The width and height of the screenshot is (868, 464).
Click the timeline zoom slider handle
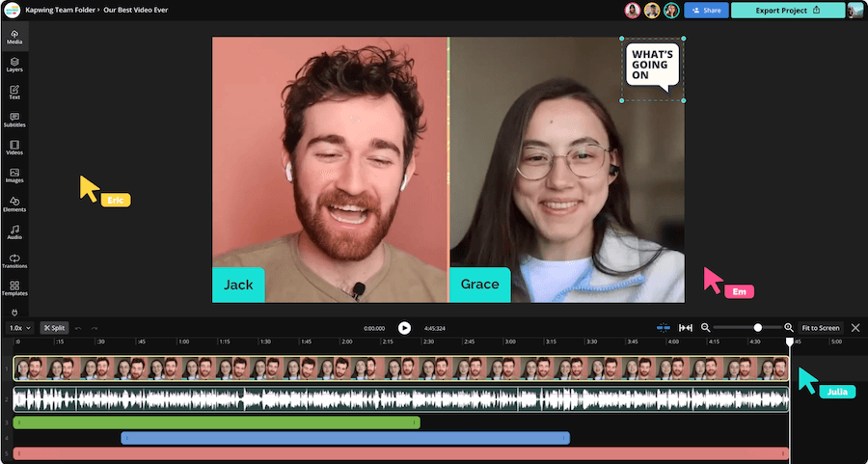pos(758,328)
